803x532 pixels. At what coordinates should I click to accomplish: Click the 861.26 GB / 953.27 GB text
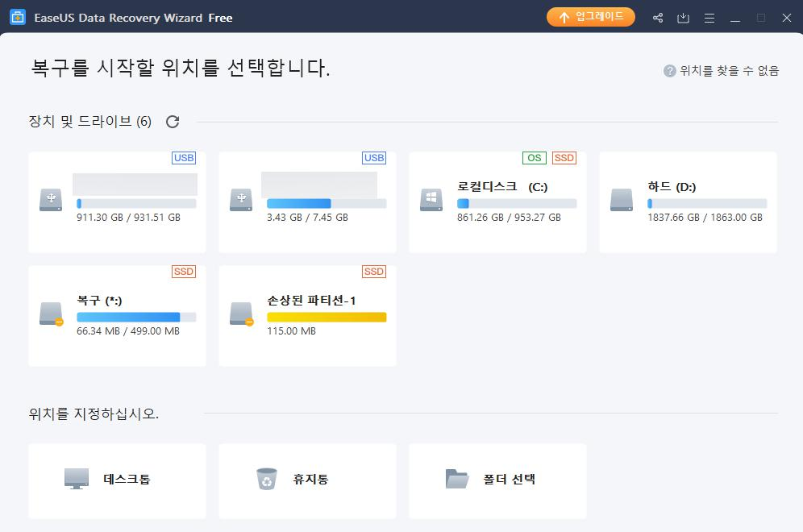pos(509,218)
